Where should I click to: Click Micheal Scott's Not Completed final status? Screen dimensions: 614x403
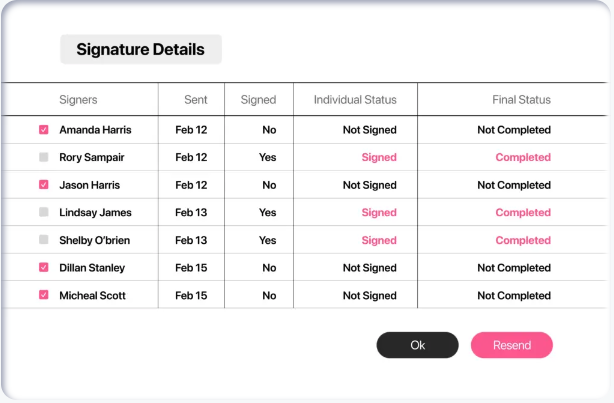(514, 295)
